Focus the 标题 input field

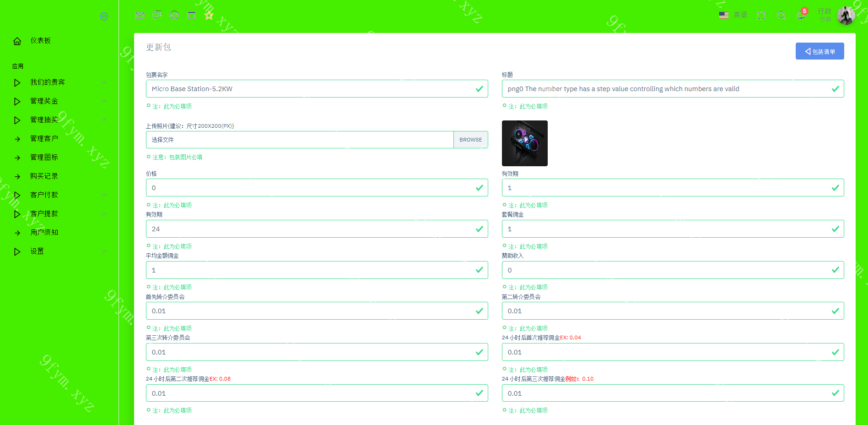673,89
